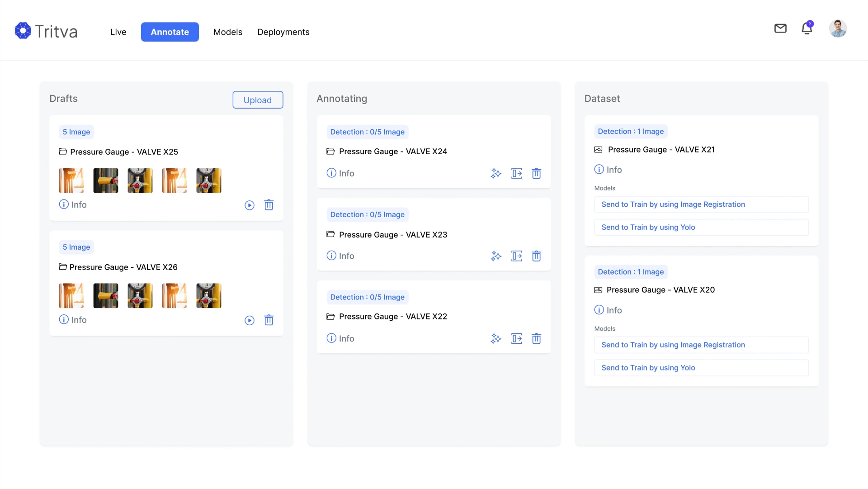Image resolution: width=868 pixels, height=489 pixels.
Task: Click the move-to-dataset icon for VALVE X23
Action: (x=516, y=256)
